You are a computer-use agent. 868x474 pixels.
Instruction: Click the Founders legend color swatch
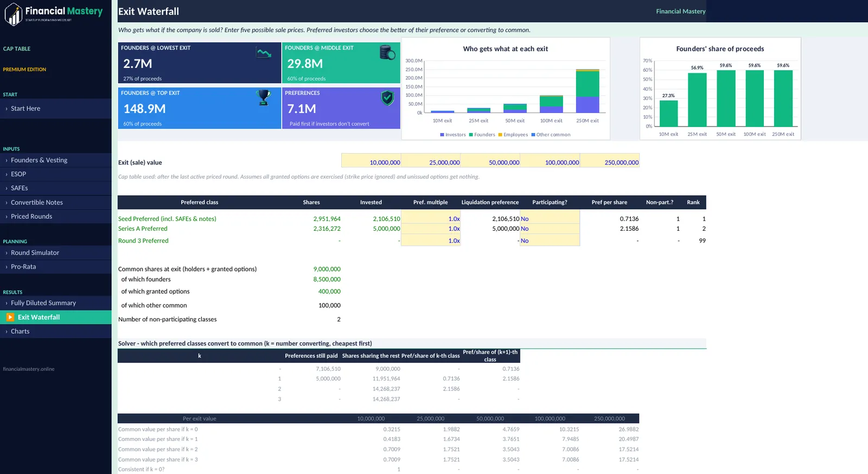(x=471, y=135)
